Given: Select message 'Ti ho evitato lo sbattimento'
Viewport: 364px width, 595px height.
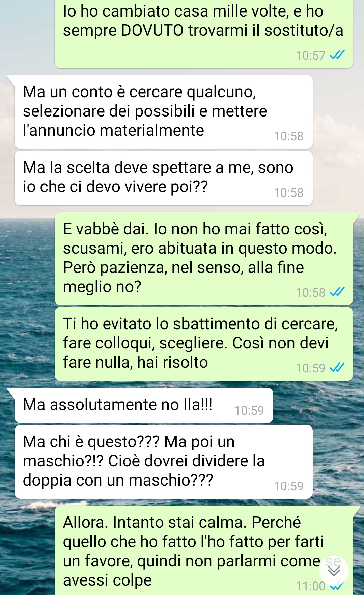Looking at the screenshot, I should [204, 344].
